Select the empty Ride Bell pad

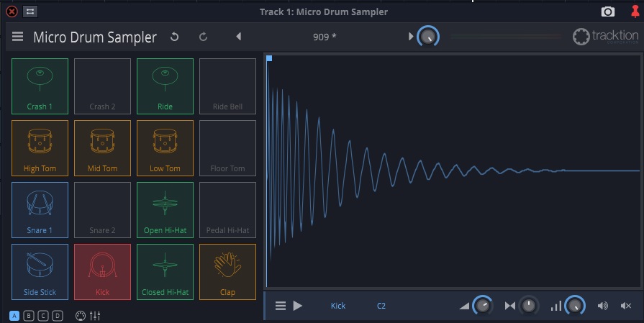pyautogui.click(x=227, y=86)
